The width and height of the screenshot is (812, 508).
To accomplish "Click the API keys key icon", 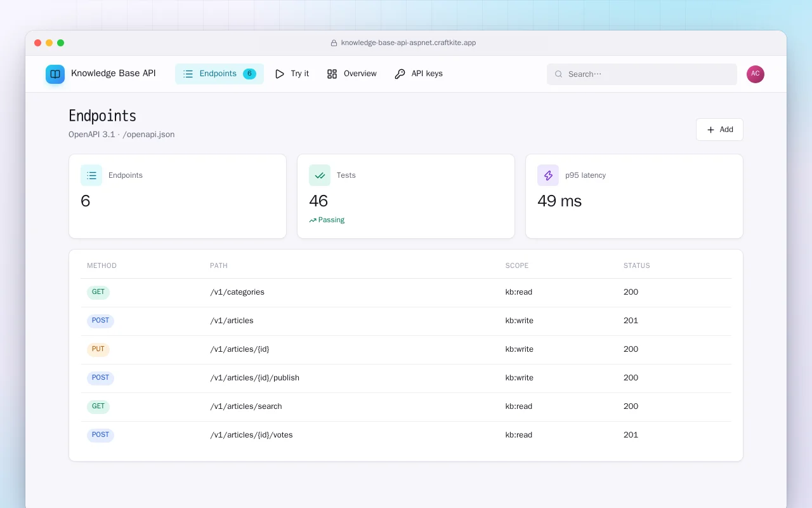I will click(x=400, y=74).
